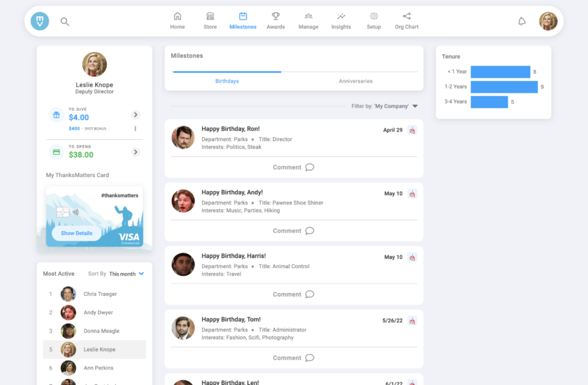The width and height of the screenshot is (588, 385).
Task: Open the user avatar in the top bar
Action: 548,22
